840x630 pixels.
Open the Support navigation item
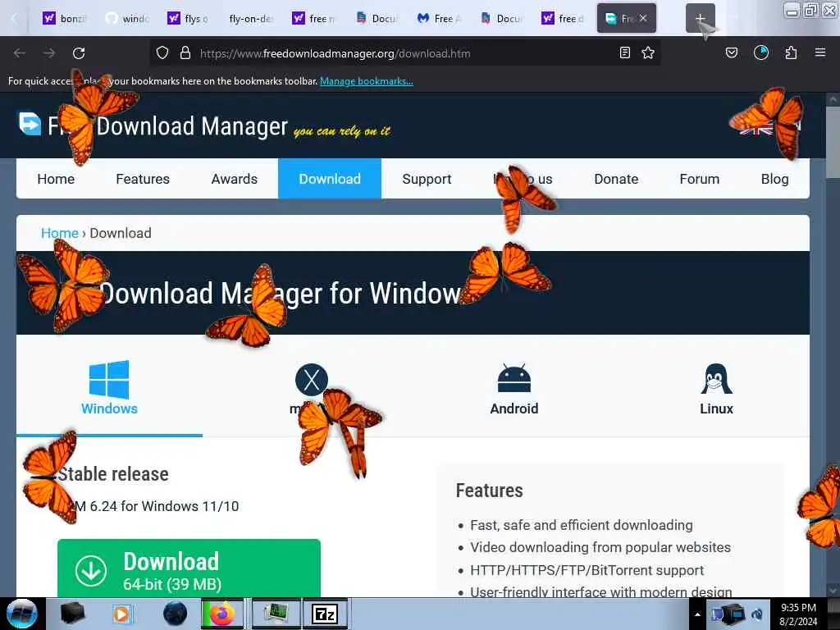[x=427, y=179]
